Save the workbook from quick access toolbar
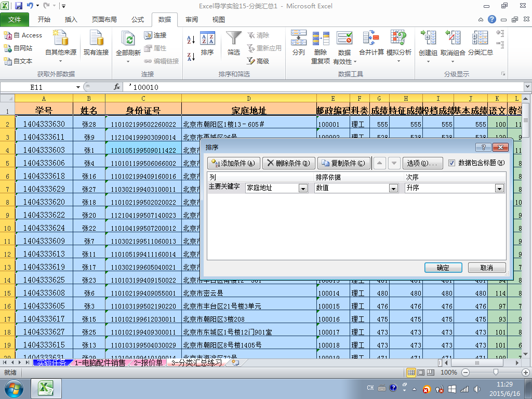Screen dimensions: 532x399 (x=18, y=6)
